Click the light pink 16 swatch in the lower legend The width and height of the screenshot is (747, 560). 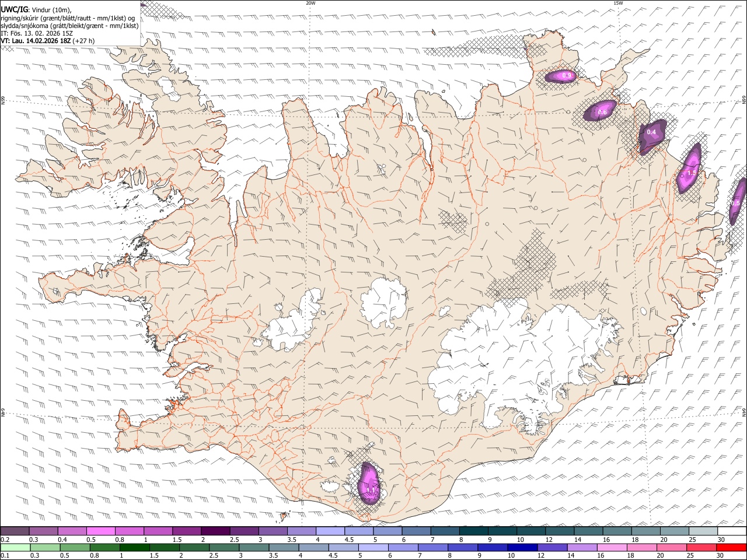(612, 547)
